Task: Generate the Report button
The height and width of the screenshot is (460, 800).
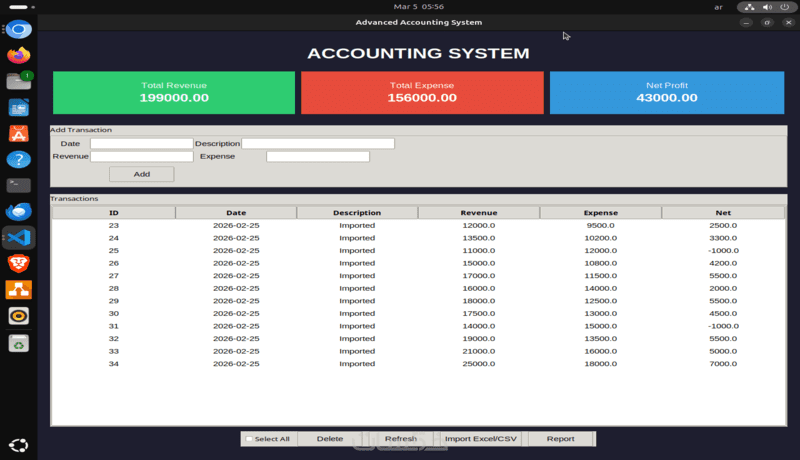Action: [x=560, y=439]
